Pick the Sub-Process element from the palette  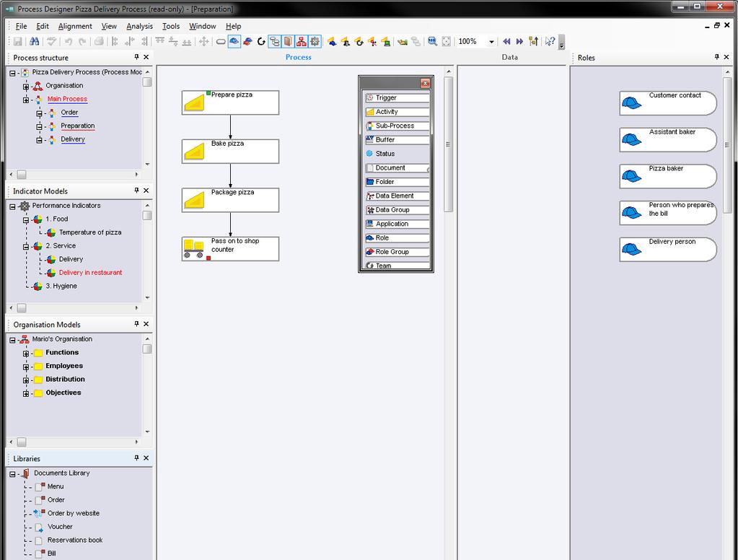click(397, 126)
